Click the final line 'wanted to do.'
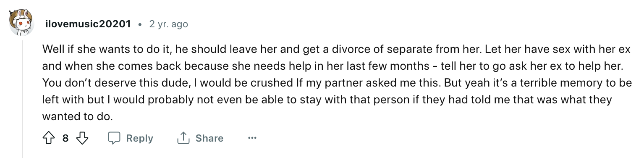 point(78,117)
